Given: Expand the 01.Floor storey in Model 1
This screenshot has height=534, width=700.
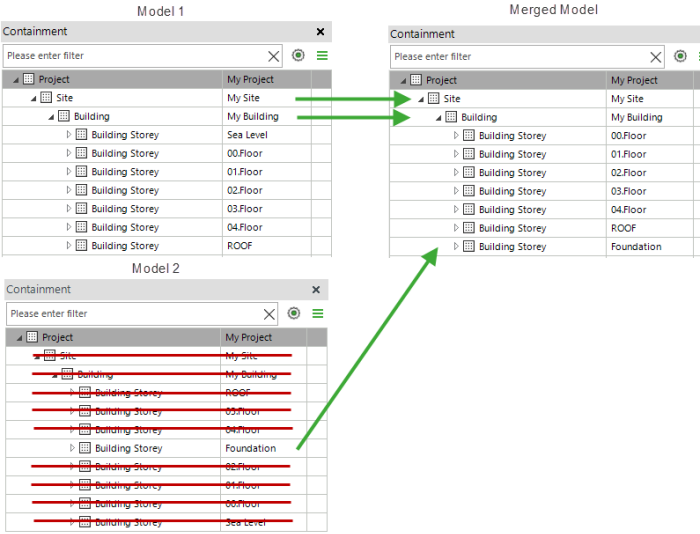Looking at the screenshot, I should coord(69,171).
